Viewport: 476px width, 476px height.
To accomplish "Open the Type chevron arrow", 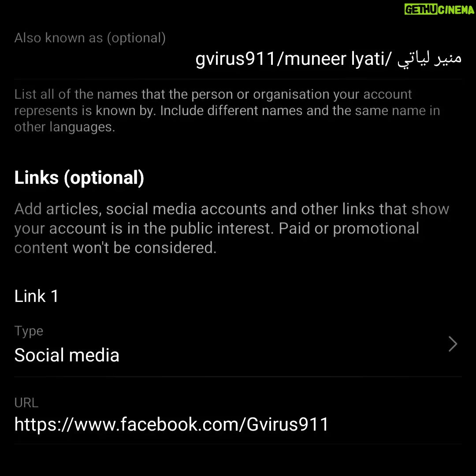I will pos(453,344).
